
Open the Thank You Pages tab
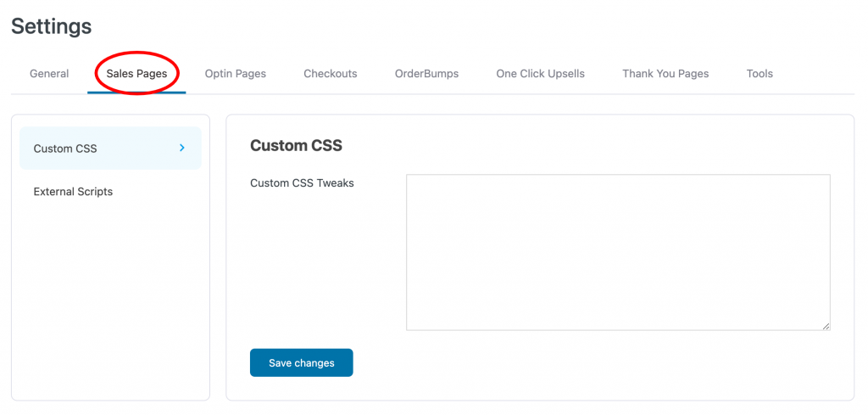click(665, 74)
